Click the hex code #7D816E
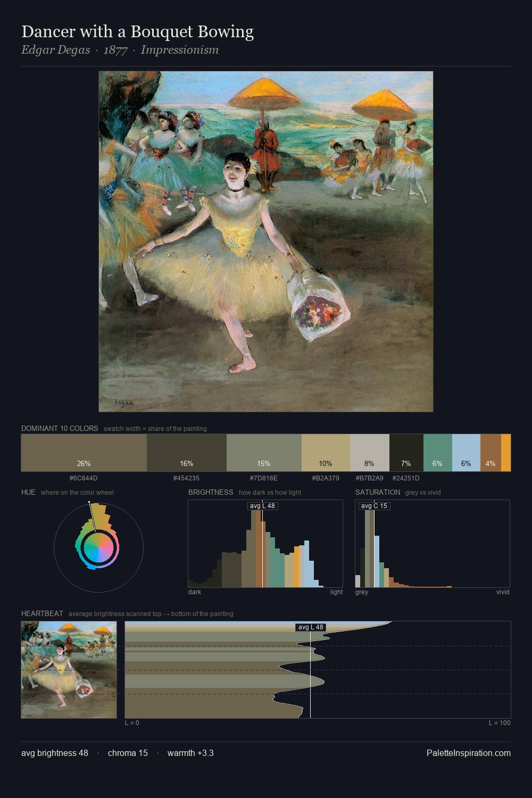This screenshot has width=532, height=798. click(264, 478)
